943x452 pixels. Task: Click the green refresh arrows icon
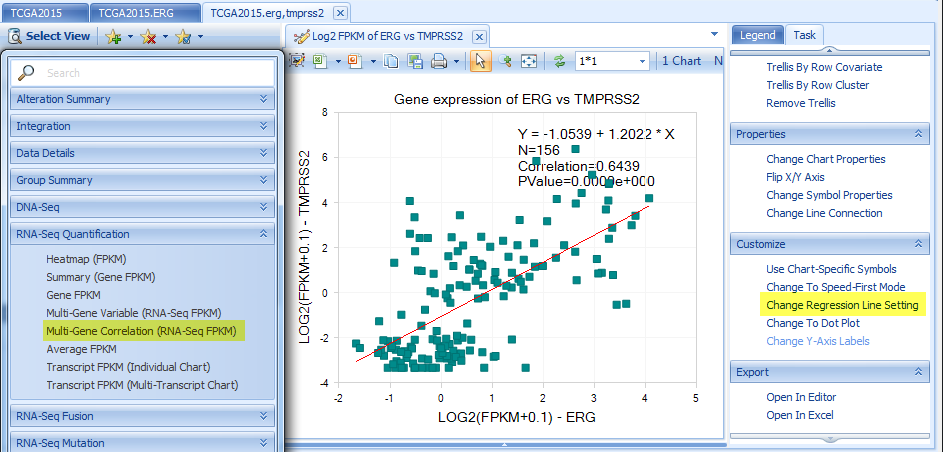[560, 61]
